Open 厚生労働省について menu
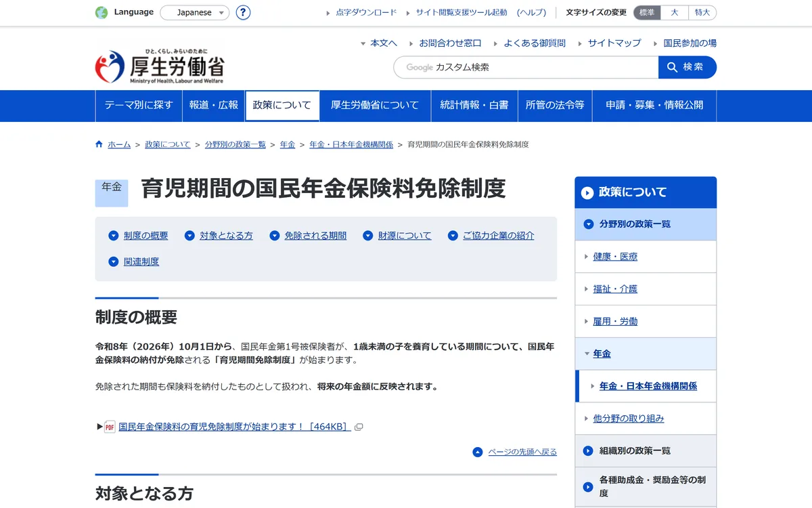812x508 pixels. pos(375,105)
